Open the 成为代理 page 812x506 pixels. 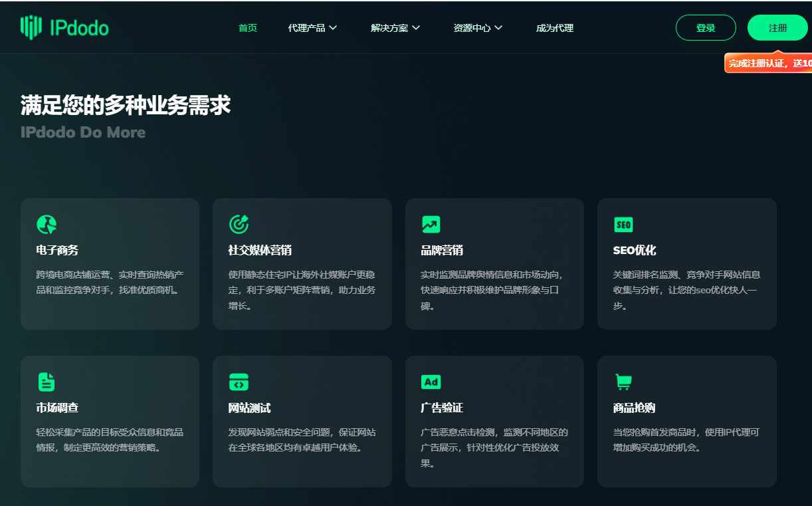point(554,28)
